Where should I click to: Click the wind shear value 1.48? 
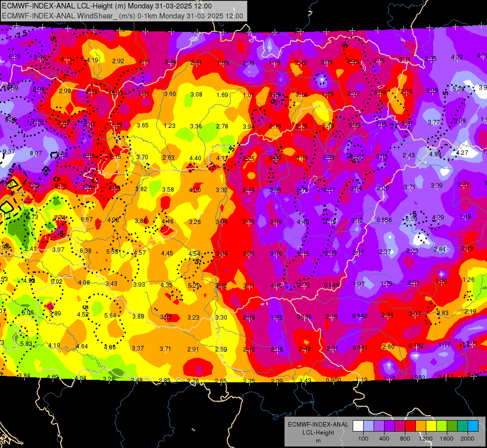[x=465, y=217]
